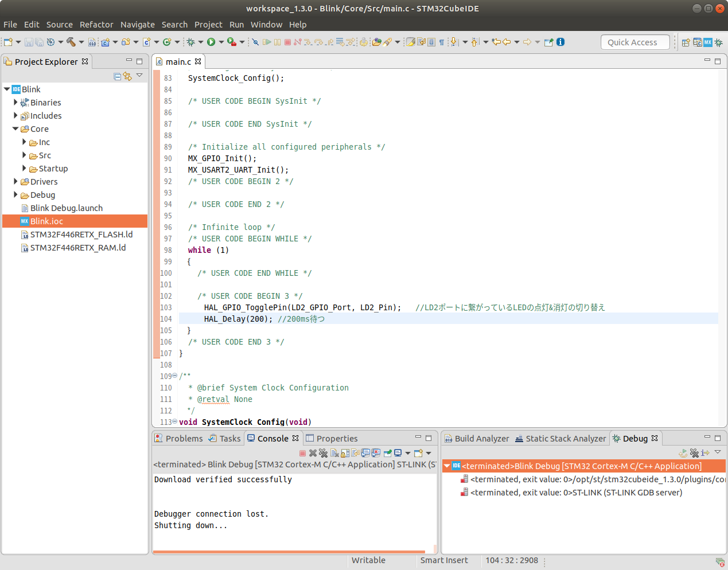Collapse the comment block at line 109

pos(175,376)
